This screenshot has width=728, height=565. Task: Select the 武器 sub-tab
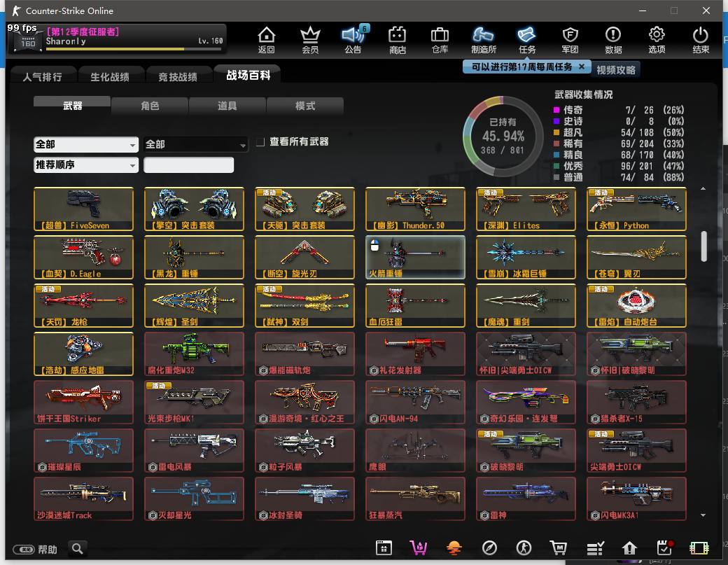coord(72,106)
